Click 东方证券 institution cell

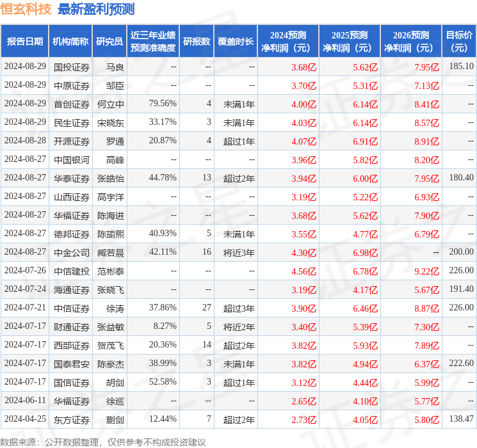point(72,420)
